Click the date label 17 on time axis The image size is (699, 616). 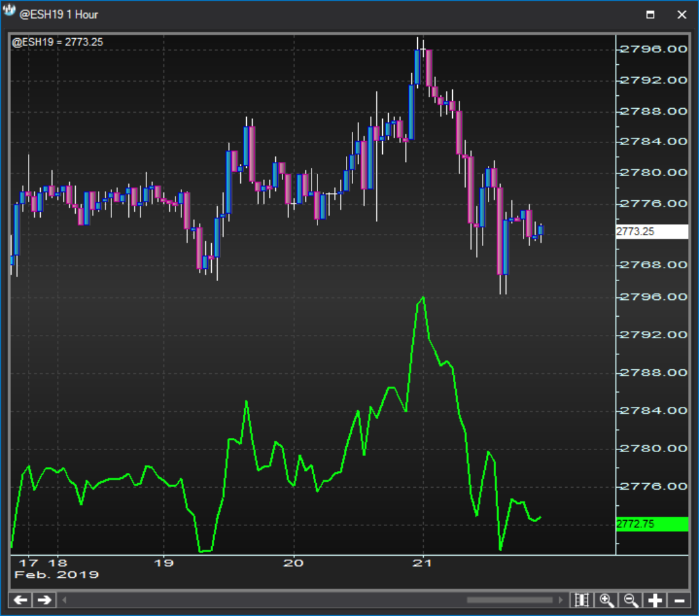(29, 563)
